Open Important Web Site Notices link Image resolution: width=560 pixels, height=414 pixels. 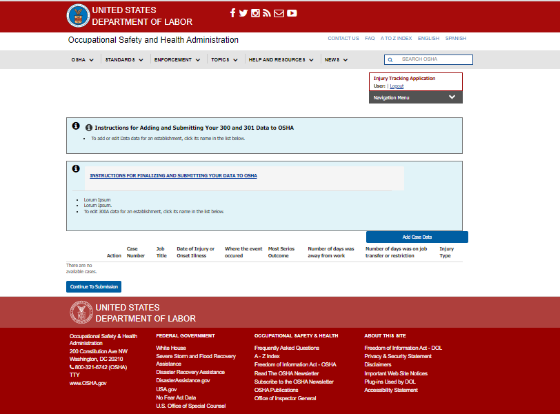click(396, 374)
